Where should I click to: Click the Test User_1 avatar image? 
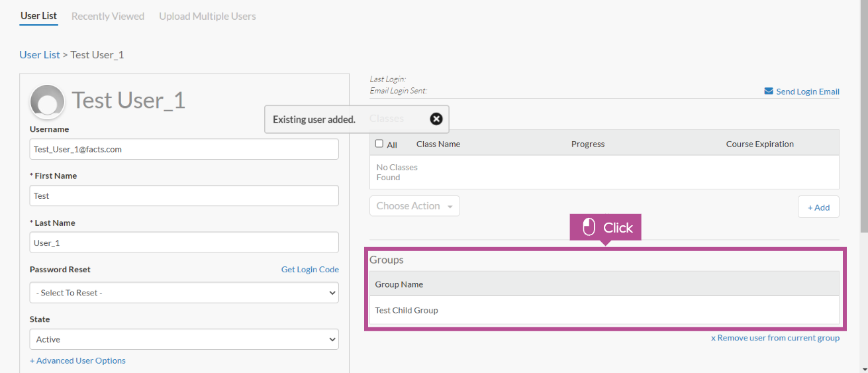pos(47,102)
